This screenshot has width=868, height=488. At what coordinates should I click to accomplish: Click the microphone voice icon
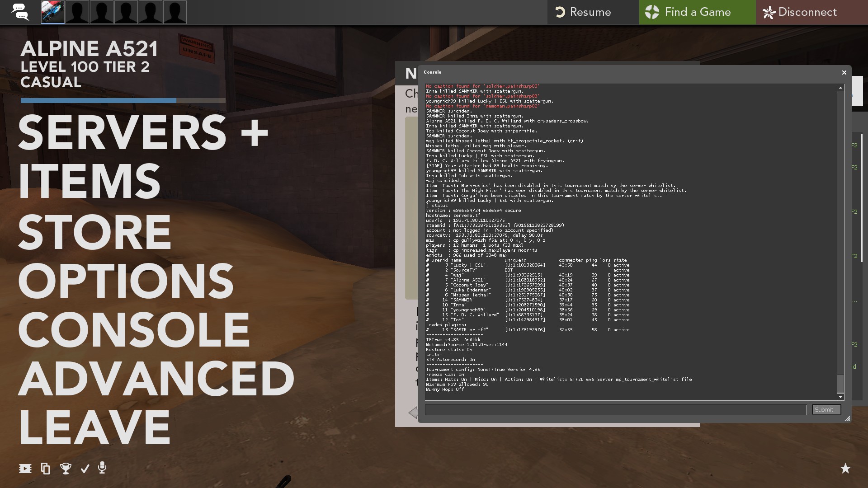(x=102, y=468)
